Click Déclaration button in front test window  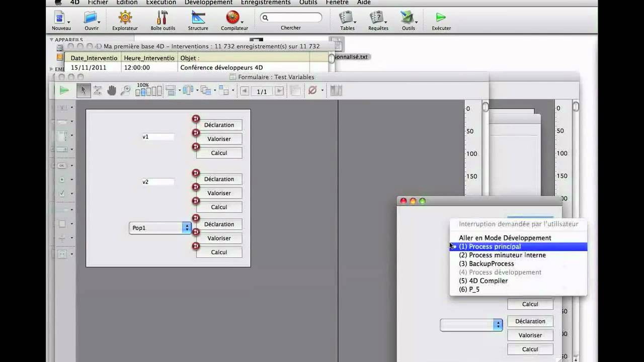[530, 321]
